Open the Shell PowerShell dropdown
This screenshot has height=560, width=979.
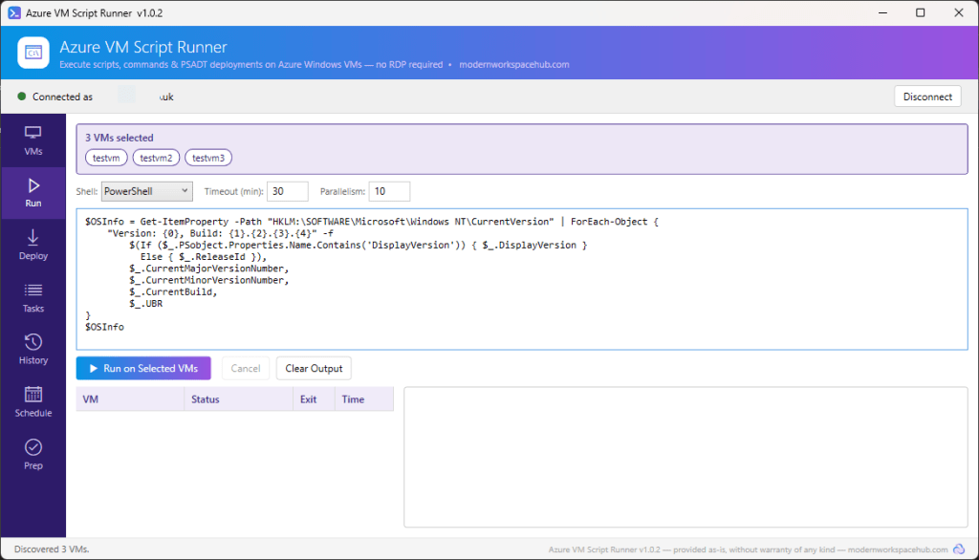click(146, 191)
